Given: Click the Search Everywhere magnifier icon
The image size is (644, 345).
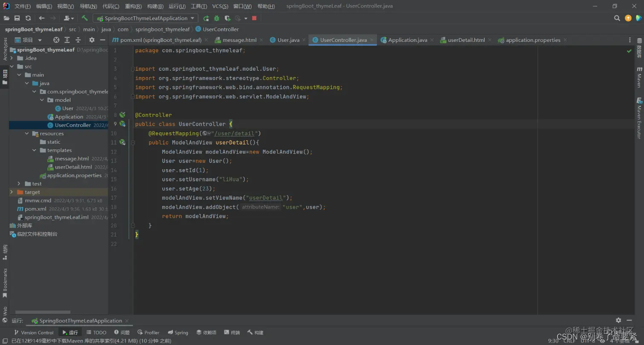Looking at the screenshot, I should pyautogui.click(x=617, y=18).
